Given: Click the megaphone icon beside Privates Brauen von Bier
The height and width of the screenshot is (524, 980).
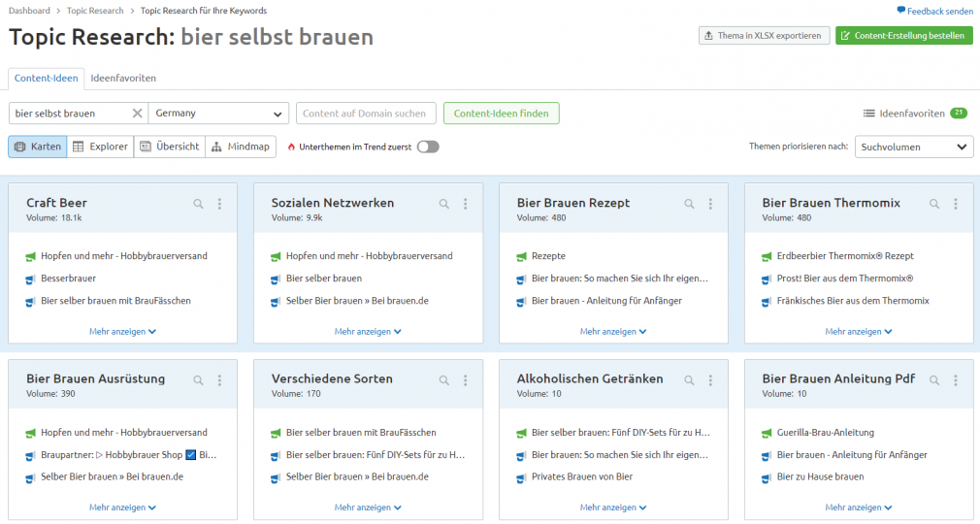Looking at the screenshot, I should (521, 477).
